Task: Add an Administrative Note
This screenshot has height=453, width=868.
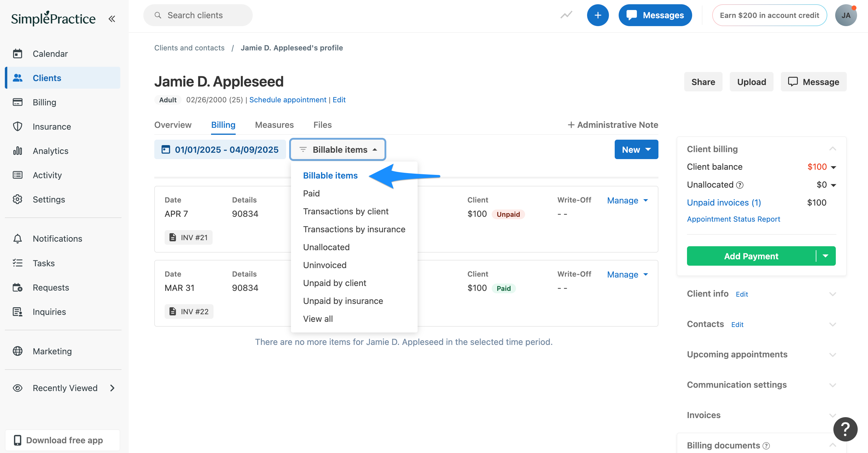Action: (613, 124)
